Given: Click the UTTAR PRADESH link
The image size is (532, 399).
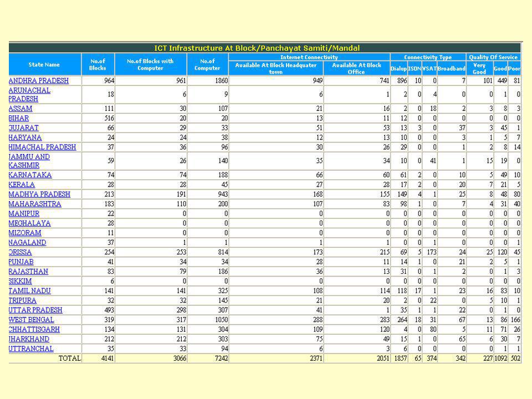Looking at the screenshot, I should pyautogui.click(x=35, y=310).
